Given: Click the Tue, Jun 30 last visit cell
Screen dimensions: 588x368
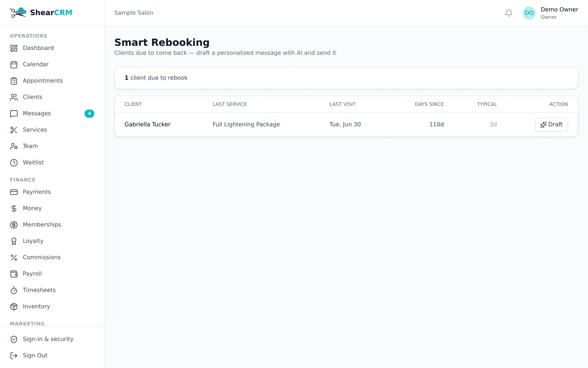Looking at the screenshot, I should (345, 124).
